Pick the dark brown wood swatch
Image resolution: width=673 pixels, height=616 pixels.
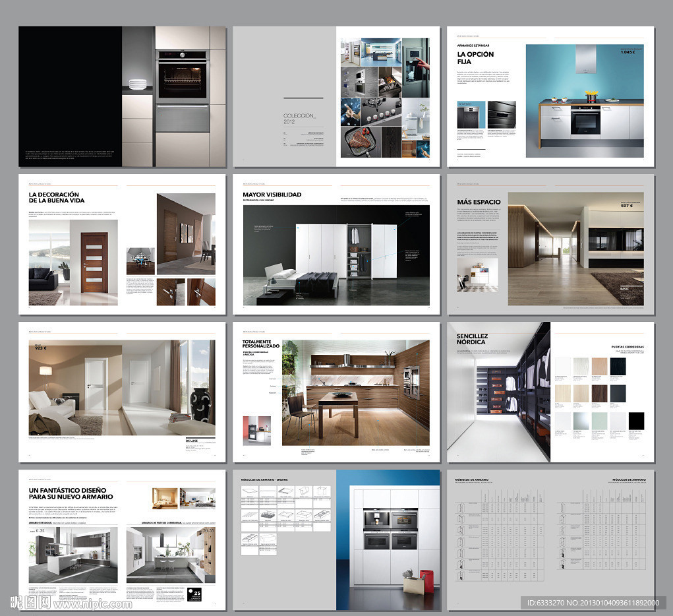tap(600, 393)
